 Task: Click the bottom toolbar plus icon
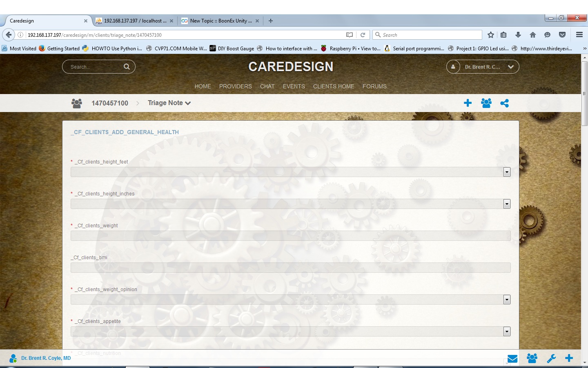pos(569,358)
